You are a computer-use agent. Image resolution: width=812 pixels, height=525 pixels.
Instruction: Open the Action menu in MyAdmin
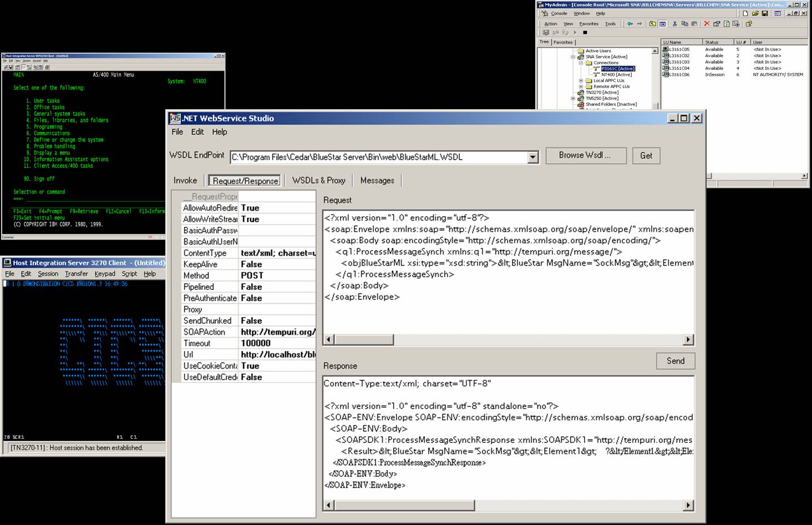pos(551,24)
